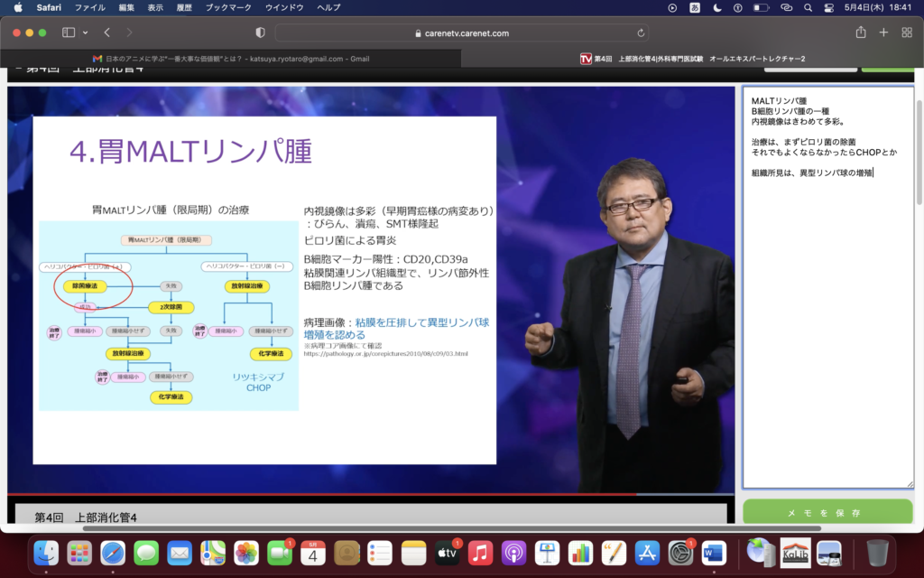The image size is (924, 578).
Task: Toggle the Safari sidebar button
Action: 69,33
